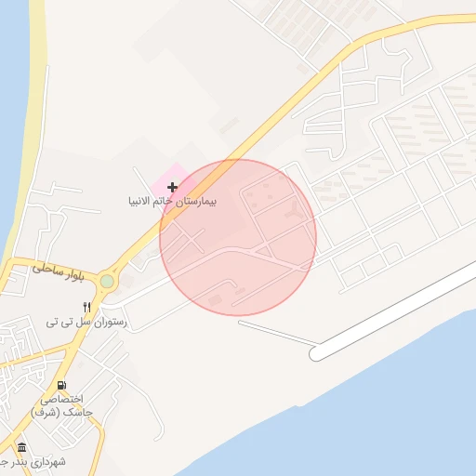Click the fuel pump station icon
Screen dimensions: 476x476
tap(62, 385)
